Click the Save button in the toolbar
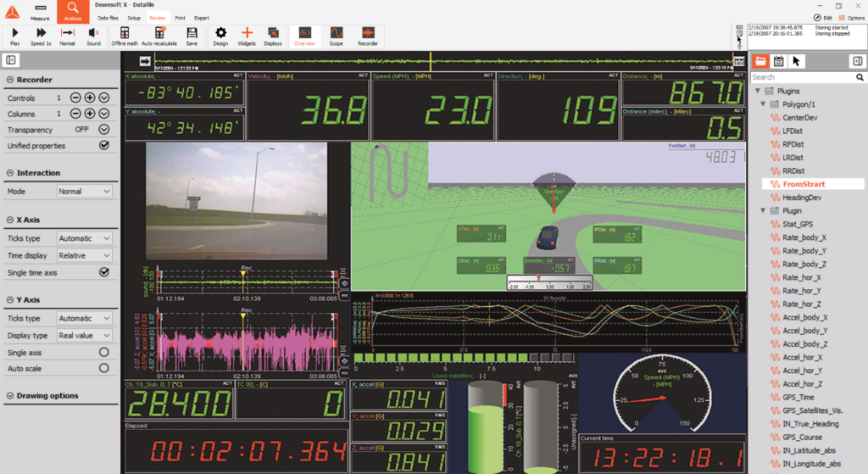Viewport: 868px width, 474px height. click(x=192, y=36)
